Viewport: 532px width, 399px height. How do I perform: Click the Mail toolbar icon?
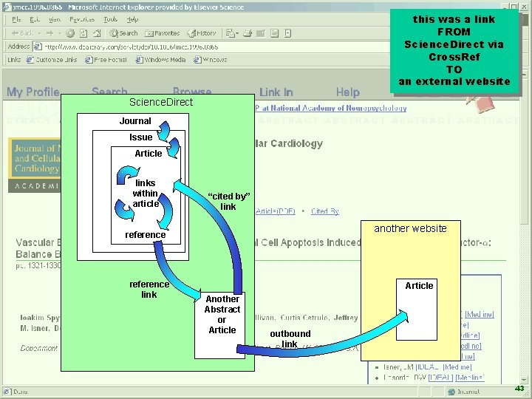(x=231, y=33)
